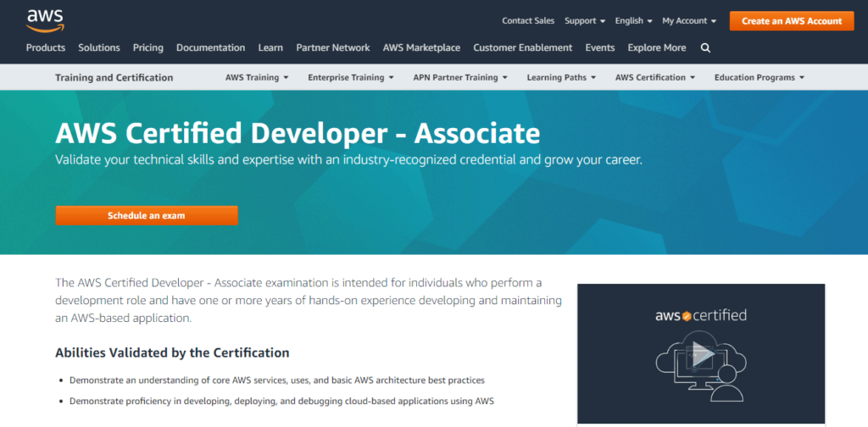Expand Enterprise Training menu
Screen dimensions: 868x427
(351, 78)
